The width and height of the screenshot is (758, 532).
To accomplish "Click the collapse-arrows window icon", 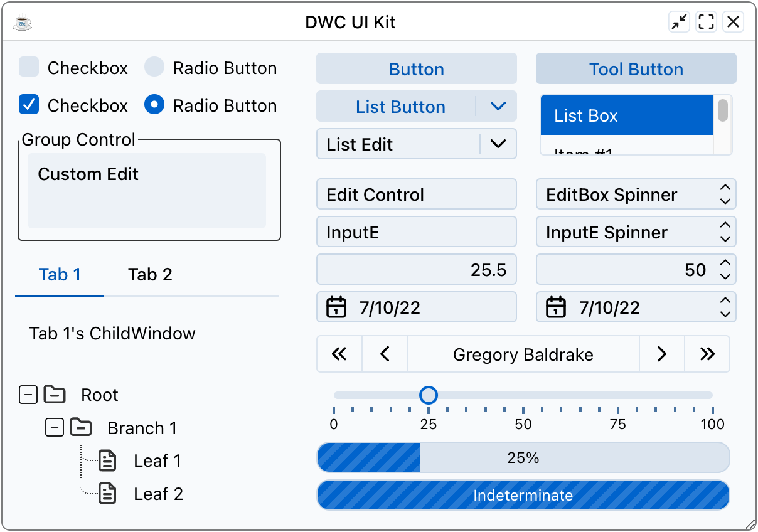I will point(679,23).
